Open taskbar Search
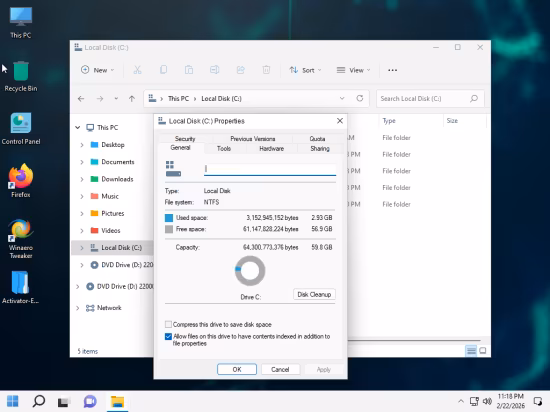The image size is (550, 412). click(x=39, y=401)
